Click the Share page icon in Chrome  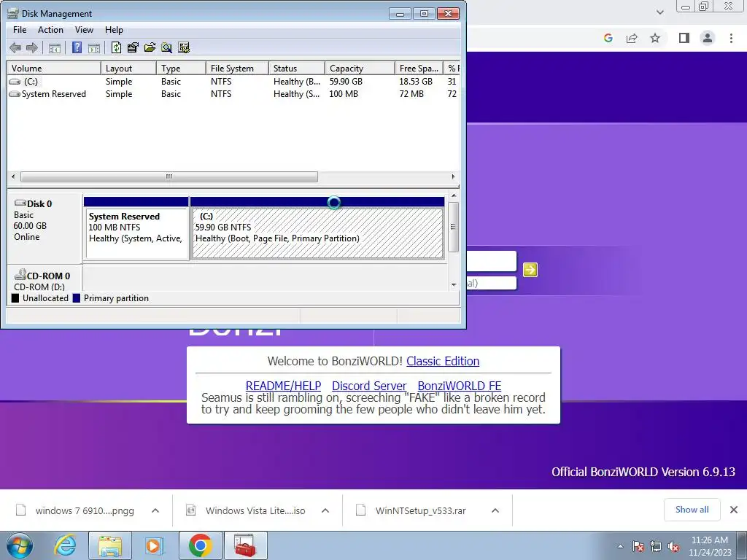(x=632, y=38)
